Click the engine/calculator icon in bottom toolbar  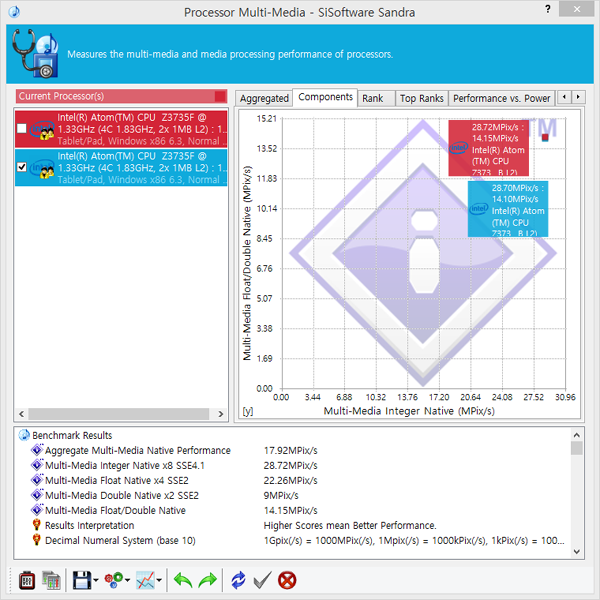(27, 580)
